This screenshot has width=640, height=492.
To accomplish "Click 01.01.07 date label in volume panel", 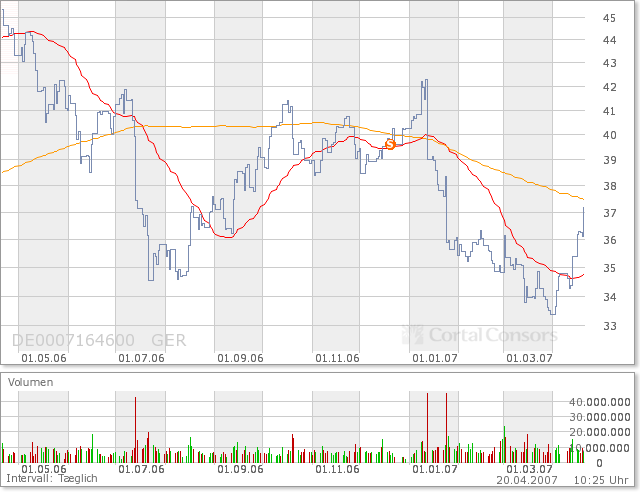I will click(x=435, y=468).
